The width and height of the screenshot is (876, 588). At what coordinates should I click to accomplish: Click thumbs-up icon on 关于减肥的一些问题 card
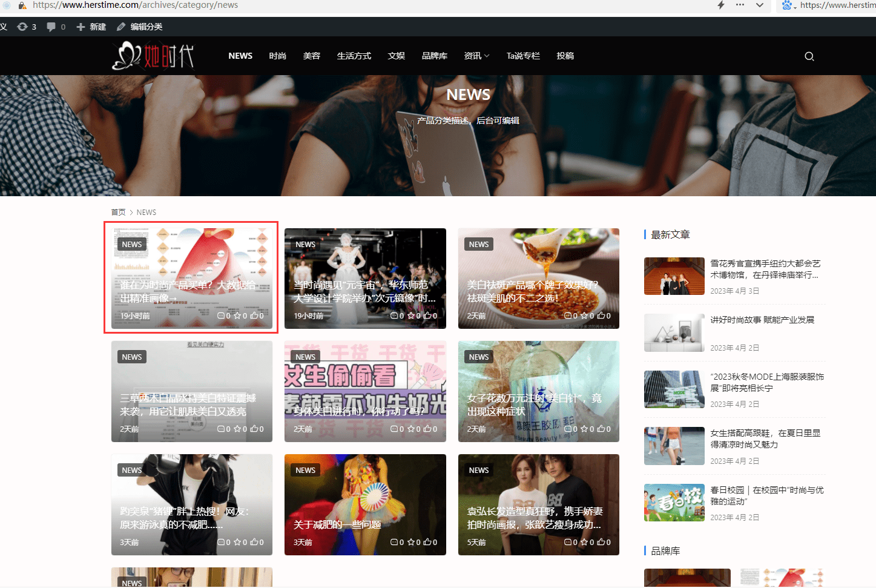coord(427,542)
